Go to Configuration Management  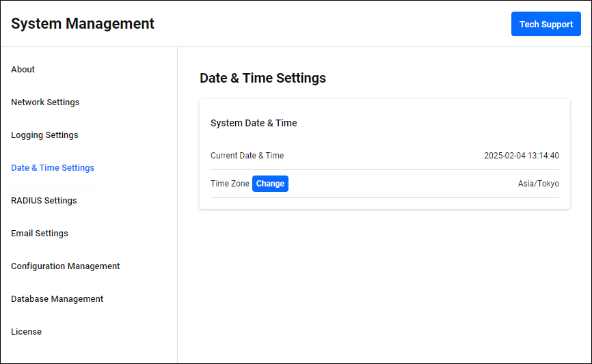pyautogui.click(x=66, y=266)
